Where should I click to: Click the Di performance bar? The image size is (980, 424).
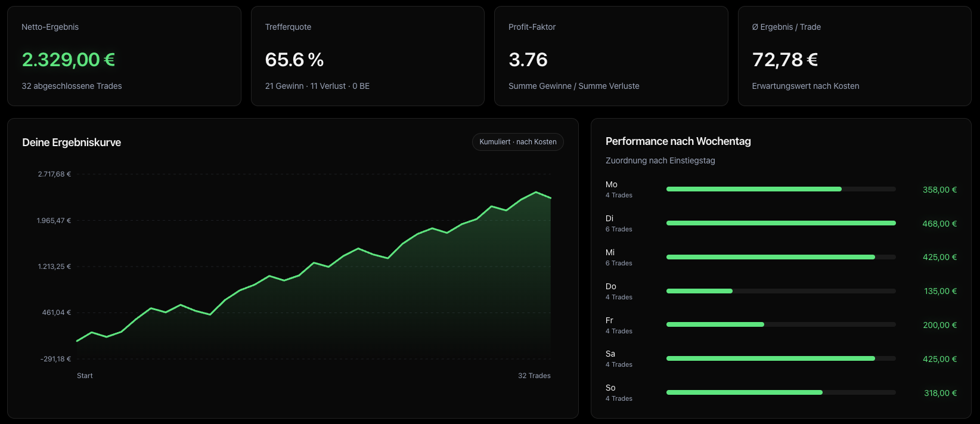pos(781,223)
